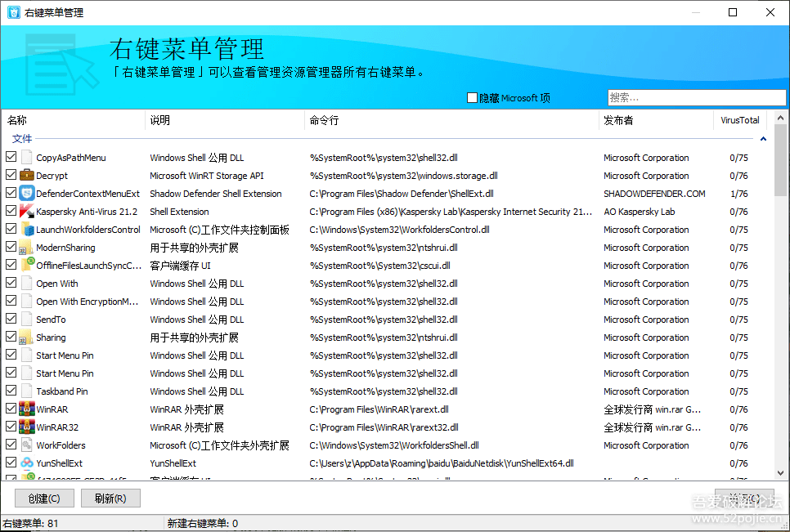Click the Decrypt briefcase icon

coord(27,175)
